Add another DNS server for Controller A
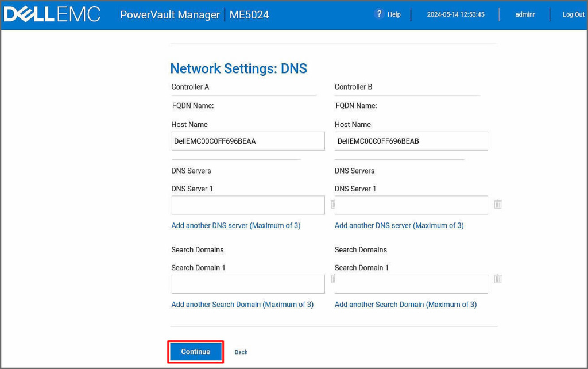 coord(235,226)
